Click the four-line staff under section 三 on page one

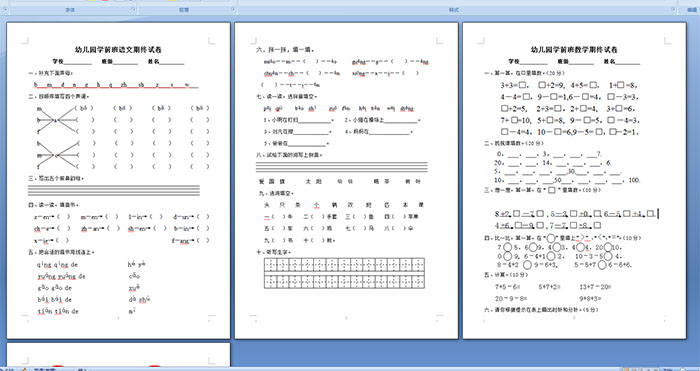coord(114,191)
